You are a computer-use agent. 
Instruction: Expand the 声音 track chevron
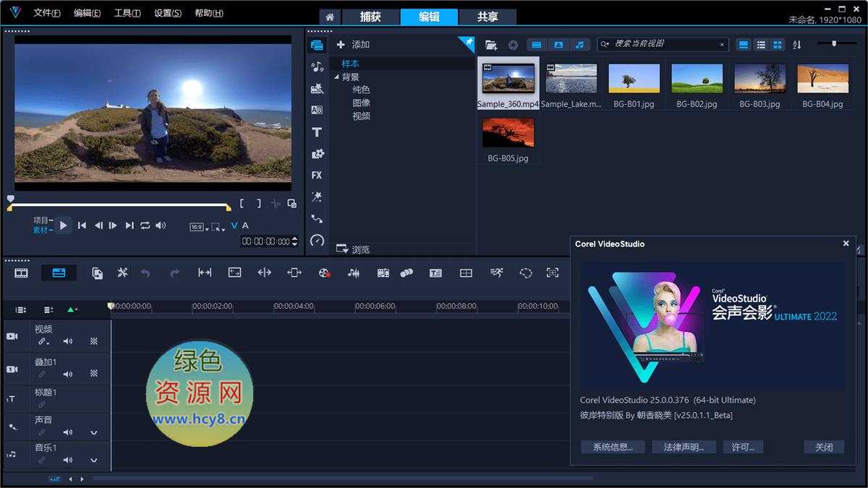[x=93, y=432]
